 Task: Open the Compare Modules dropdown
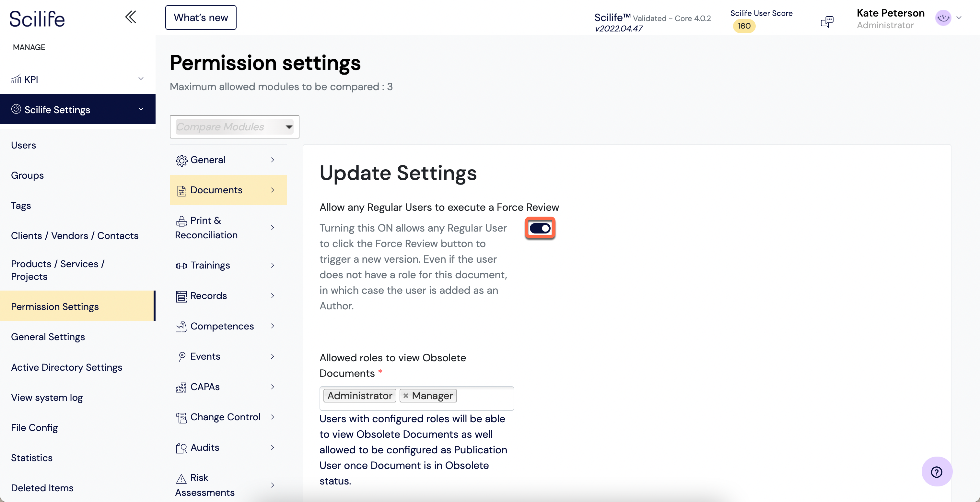[x=234, y=127]
